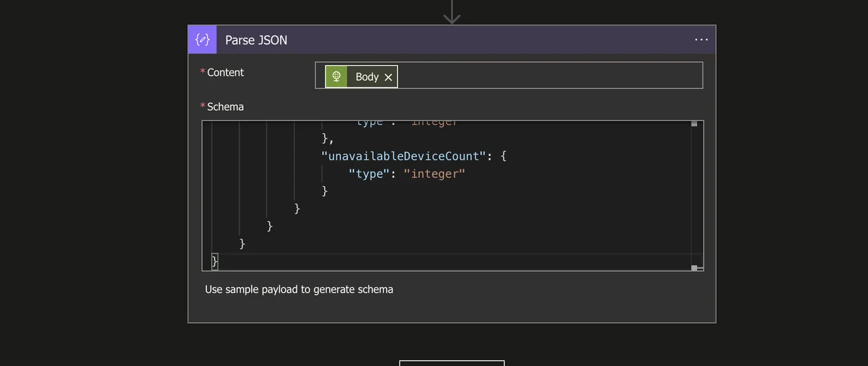
Task: Click the Body token's green connector icon
Action: [x=336, y=77]
